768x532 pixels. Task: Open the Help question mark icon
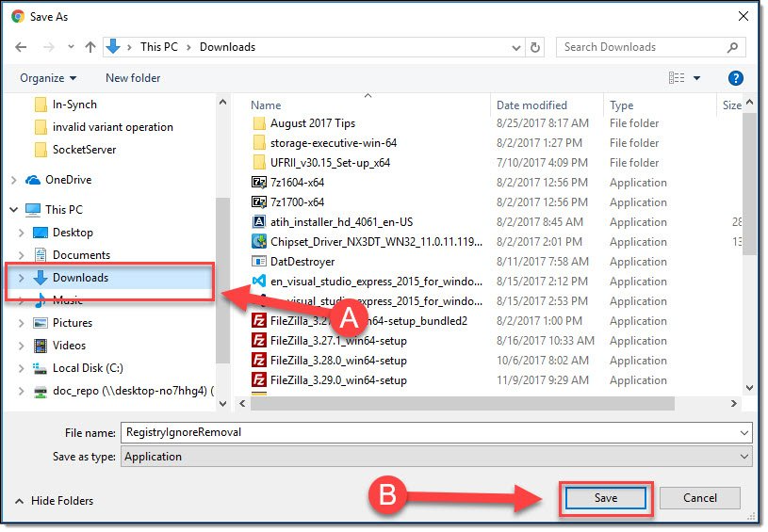pos(736,78)
